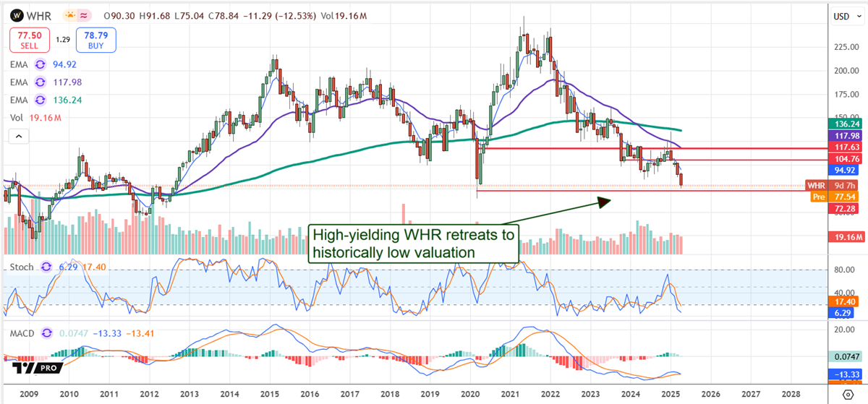Click the 225.00 price scale tick
868x404 pixels.
tap(846, 48)
